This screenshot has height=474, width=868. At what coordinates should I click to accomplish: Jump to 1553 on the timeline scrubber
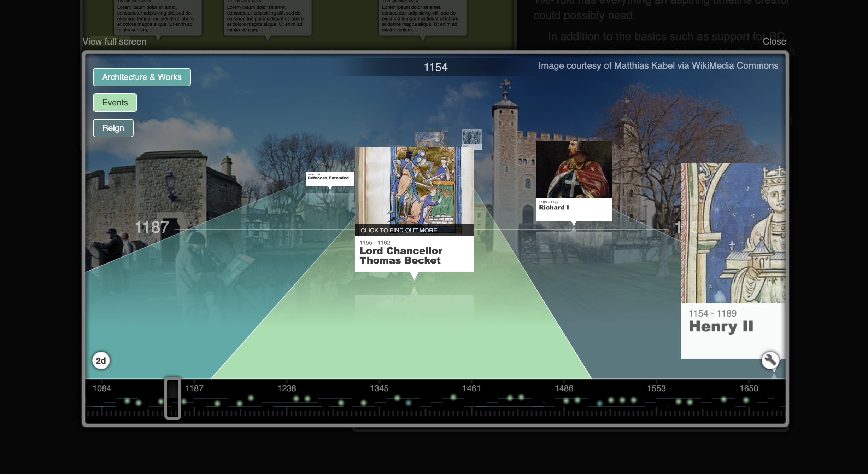pyautogui.click(x=656, y=388)
